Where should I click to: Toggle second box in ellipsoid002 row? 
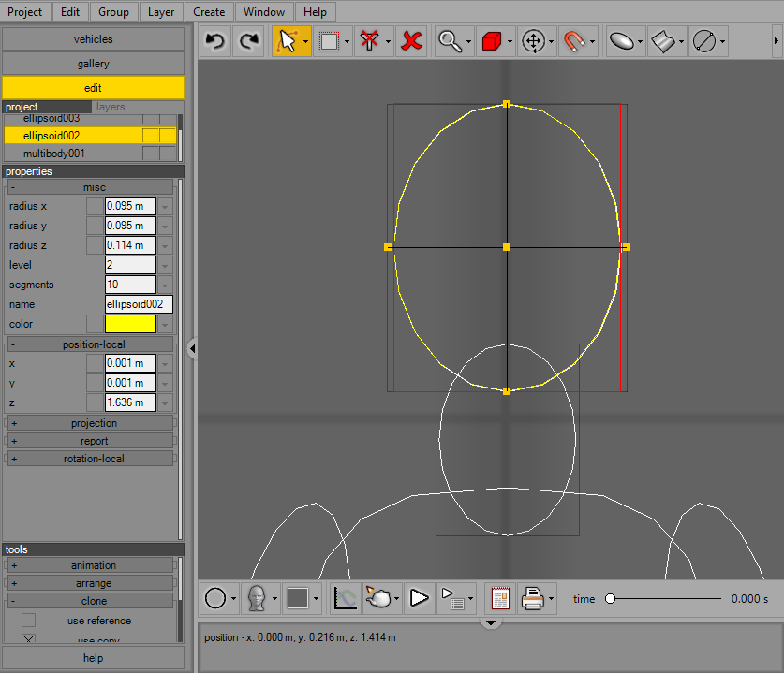click(x=168, y=136)
